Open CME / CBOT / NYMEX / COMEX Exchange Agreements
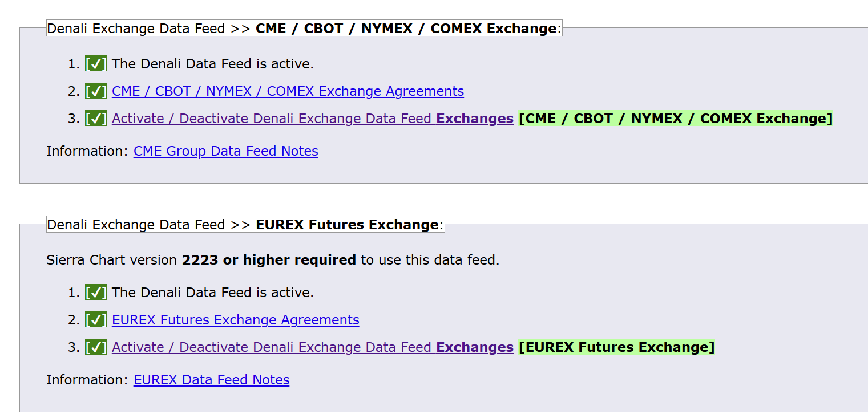The height and width of the screenshot is (418, 868). 288,91
